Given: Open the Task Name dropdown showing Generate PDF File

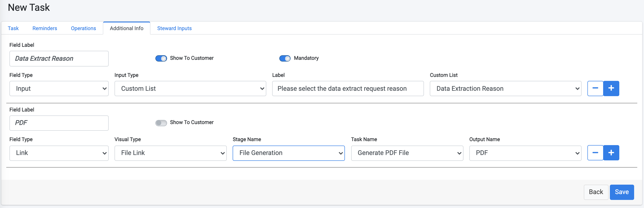Looking at the screenshot, I should point(407,153).
